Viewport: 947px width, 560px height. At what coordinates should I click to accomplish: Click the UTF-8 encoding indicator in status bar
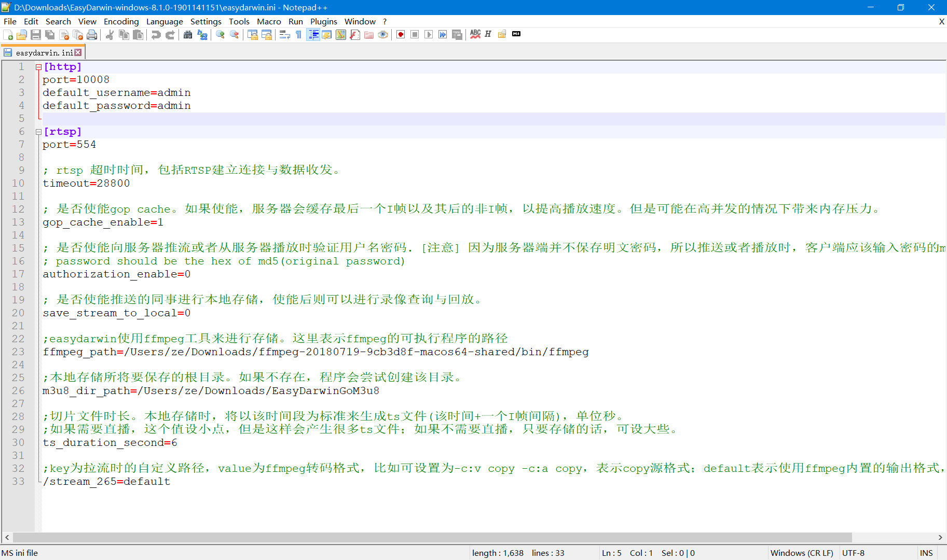point(854,553)
